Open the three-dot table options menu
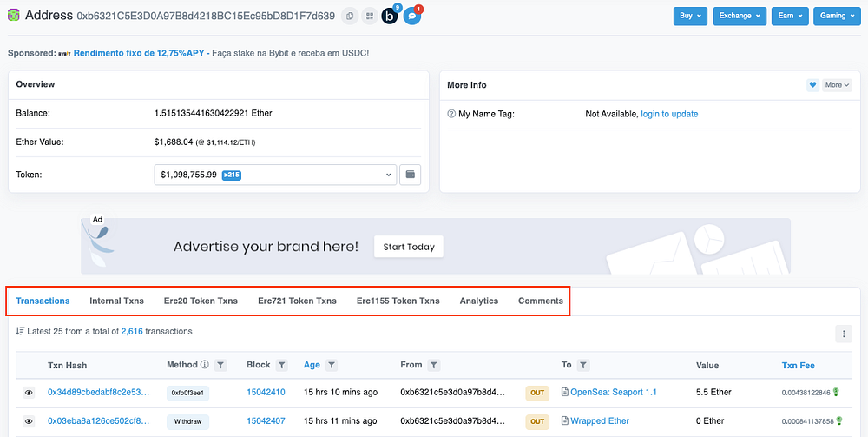The image size is (868, 437). 844,334
